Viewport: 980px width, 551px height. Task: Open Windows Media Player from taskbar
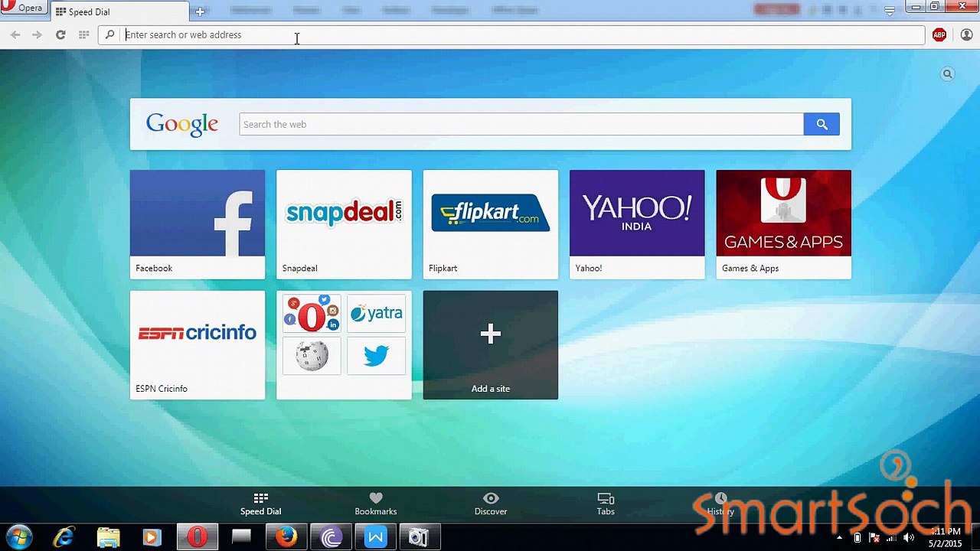[152, 537]
